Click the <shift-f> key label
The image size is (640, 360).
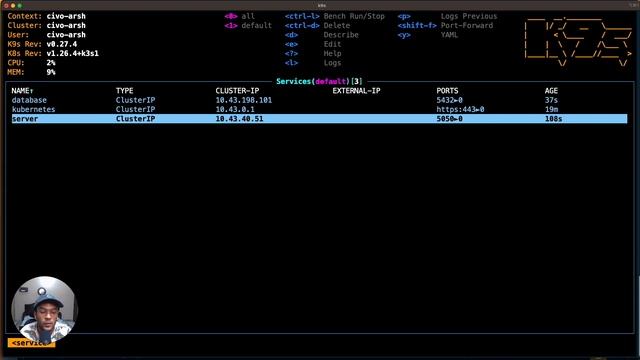pos(417,25)
